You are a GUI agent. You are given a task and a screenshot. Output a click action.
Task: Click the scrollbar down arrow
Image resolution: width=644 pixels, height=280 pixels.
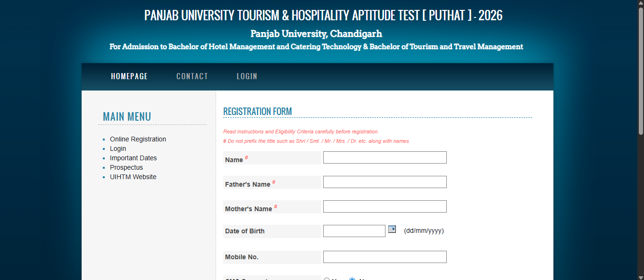coord(640,277)
